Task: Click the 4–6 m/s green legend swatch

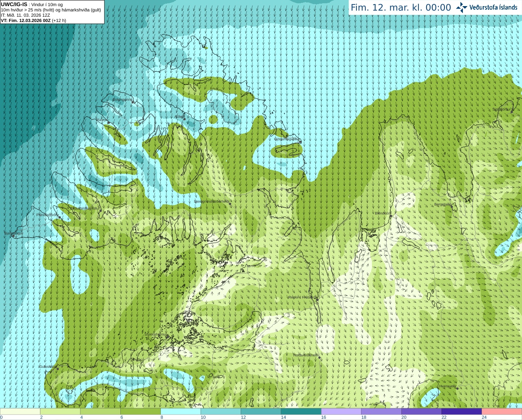Action: coord(100,411)
